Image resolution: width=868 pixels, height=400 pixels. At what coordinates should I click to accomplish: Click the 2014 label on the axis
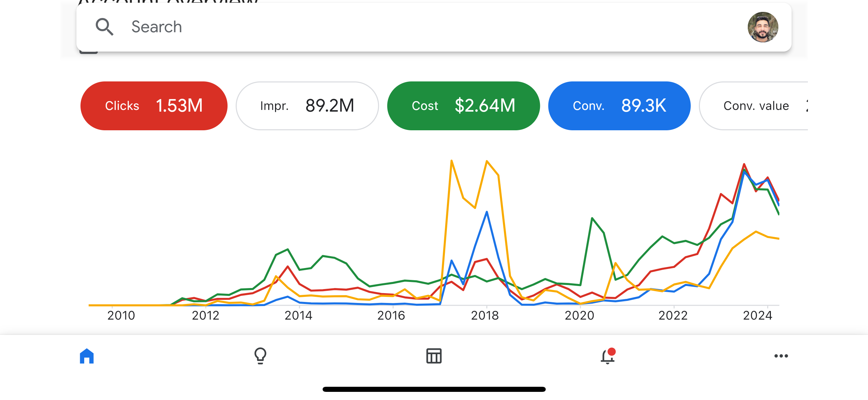tap(298, 316)
